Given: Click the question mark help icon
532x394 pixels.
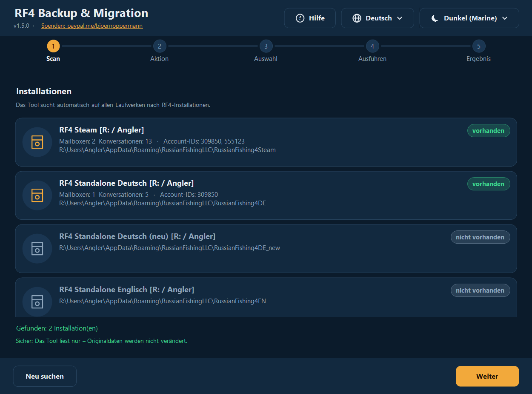Looking at the screenshot, I should click(300, 18).
